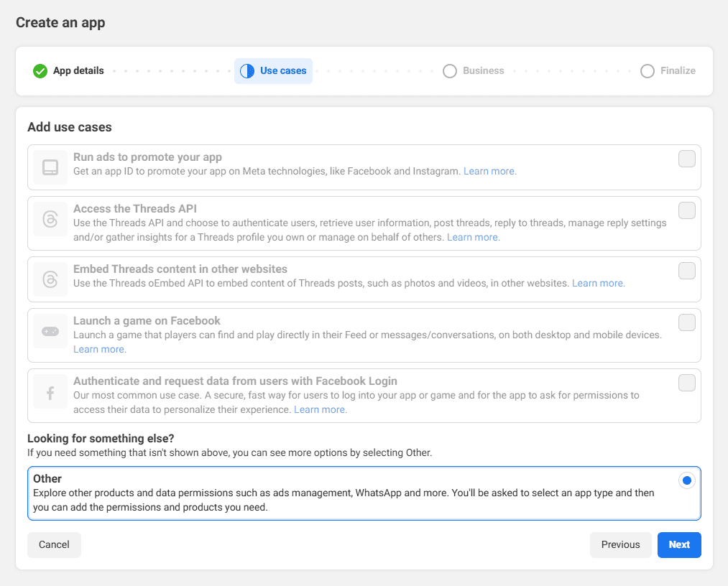Image resolution: width=728 pixels, height=586 pixels.
Task: Open Learn more for Launch a game
Action: [100, 349]
